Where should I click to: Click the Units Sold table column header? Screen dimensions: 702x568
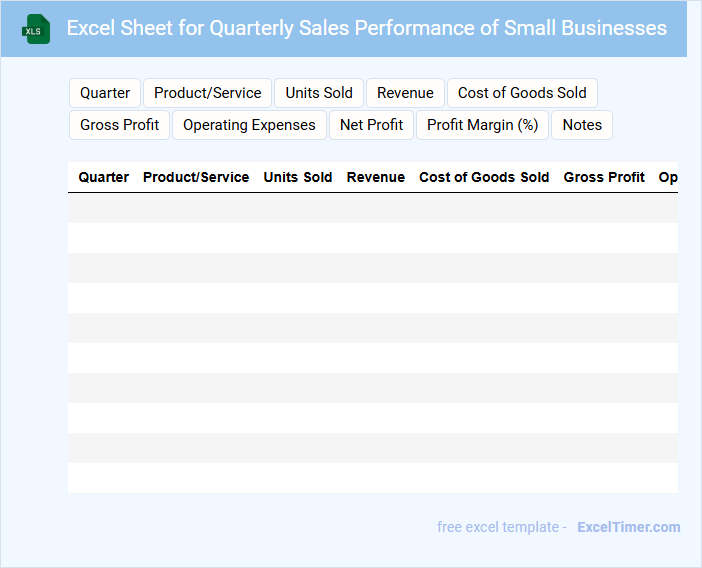point(298,177)
